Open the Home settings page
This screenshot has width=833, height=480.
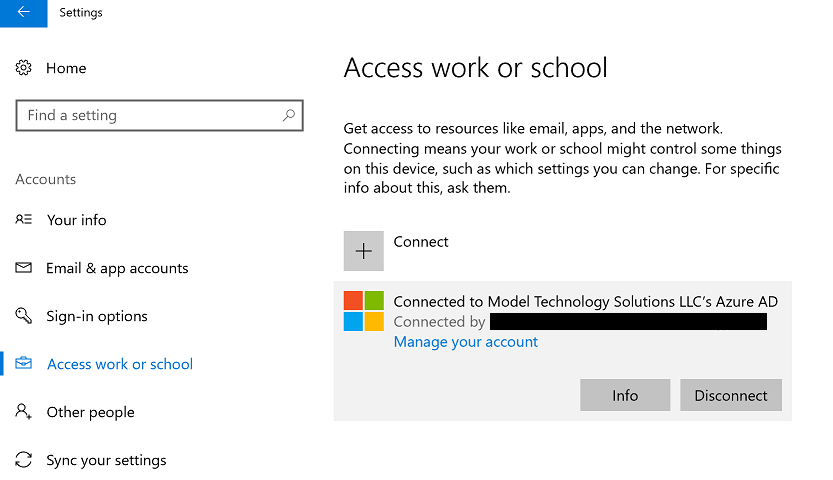(66, 68)
